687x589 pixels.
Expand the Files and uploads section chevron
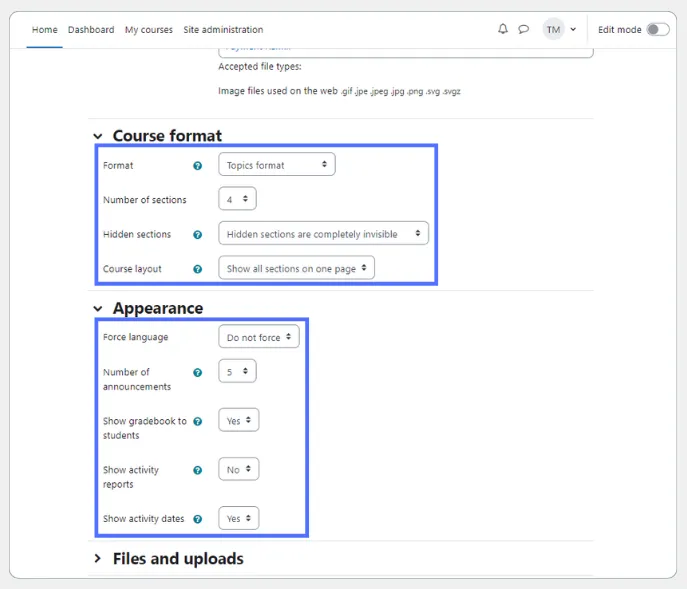[98, 559]
